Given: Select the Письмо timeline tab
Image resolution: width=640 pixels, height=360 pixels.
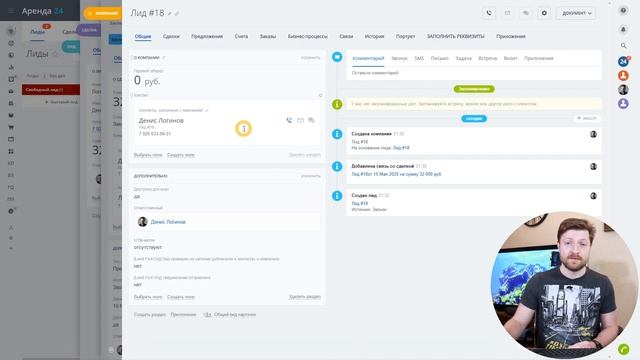Looking at the screenshot, I should (x=440, y=58).
